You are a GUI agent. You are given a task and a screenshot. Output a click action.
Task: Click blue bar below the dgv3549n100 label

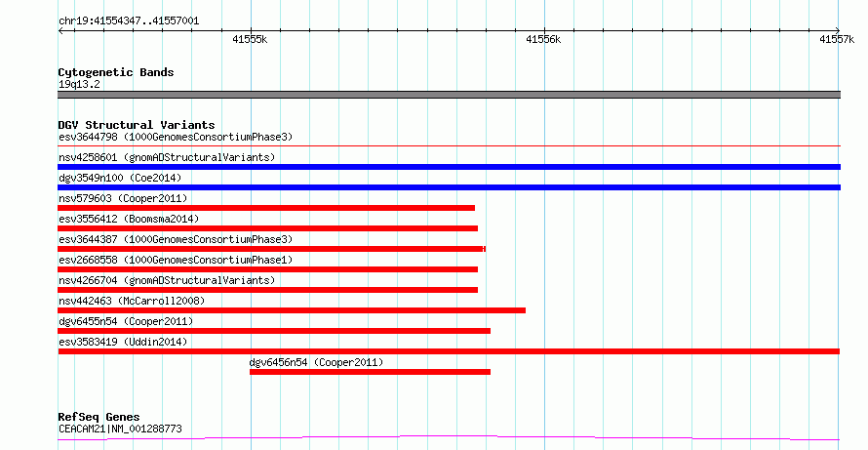449,187
